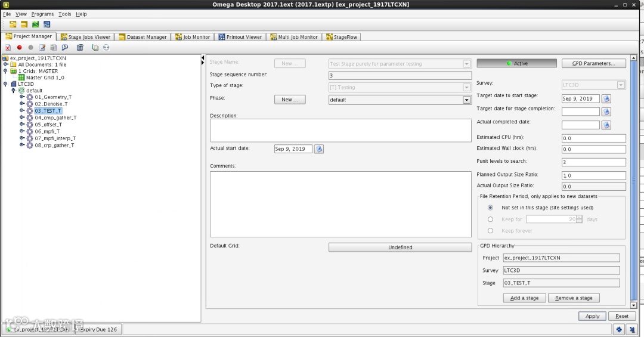Click the greyed copy documents icon

coord(53,48)
